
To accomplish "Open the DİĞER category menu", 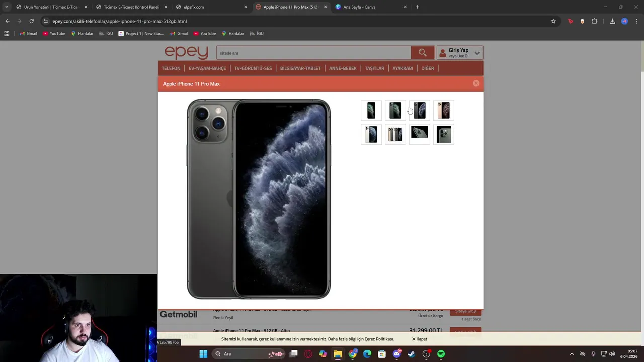I will pos(428,68).
